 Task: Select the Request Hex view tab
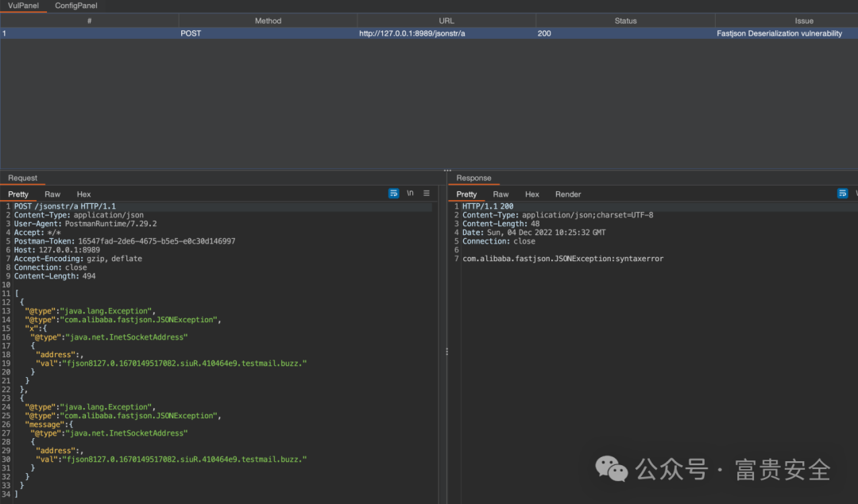click(83, 194)
